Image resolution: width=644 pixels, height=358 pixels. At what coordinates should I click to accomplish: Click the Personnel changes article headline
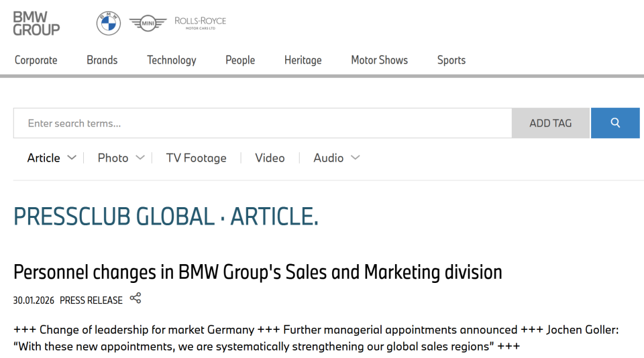pyautogui.click(x=258, y=272)
